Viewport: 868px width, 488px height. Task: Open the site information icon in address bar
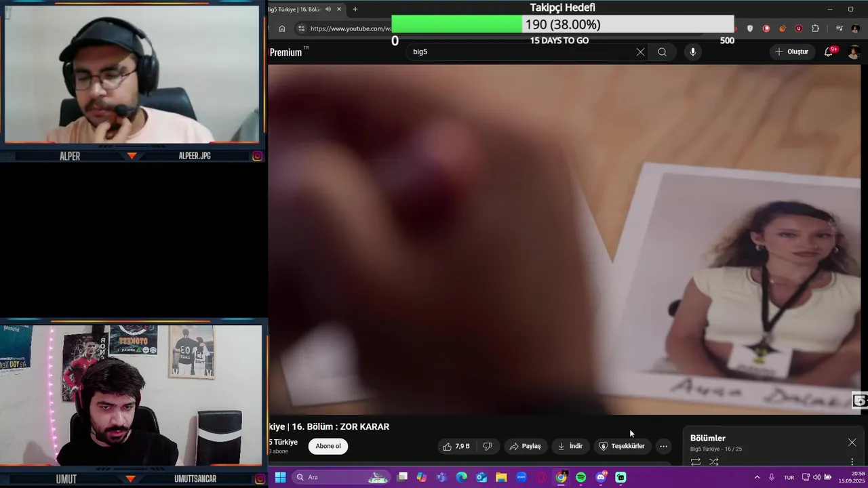click(302, 28)
